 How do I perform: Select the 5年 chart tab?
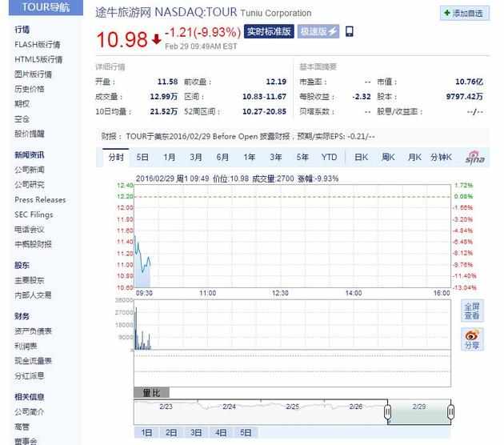click(x=302, y=157)
